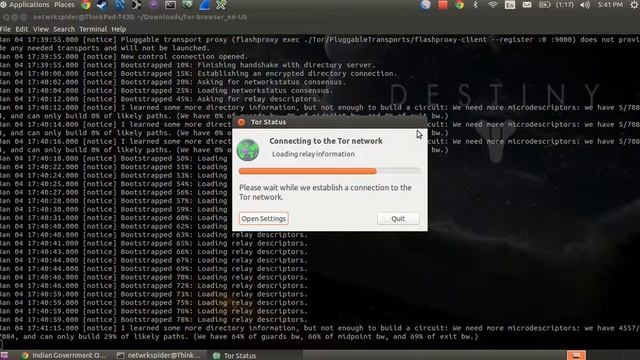The width and height of the screenshot is (640, 360).
Task: Open the terminal View menu
Action: coord(41,29)
